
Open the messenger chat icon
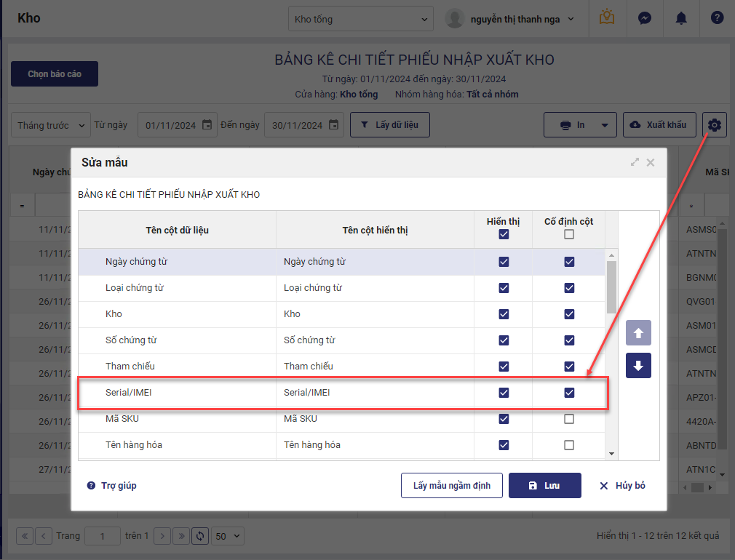pos(644,19)
